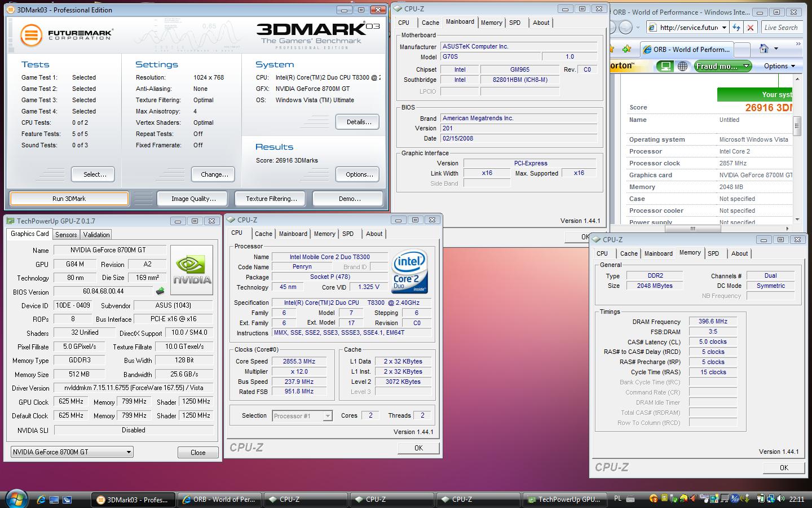This screenshot has height=508, width=812.
Task: Open SPD tab in the CPU-Z Memory window
Action: click(x=713, y=253)
